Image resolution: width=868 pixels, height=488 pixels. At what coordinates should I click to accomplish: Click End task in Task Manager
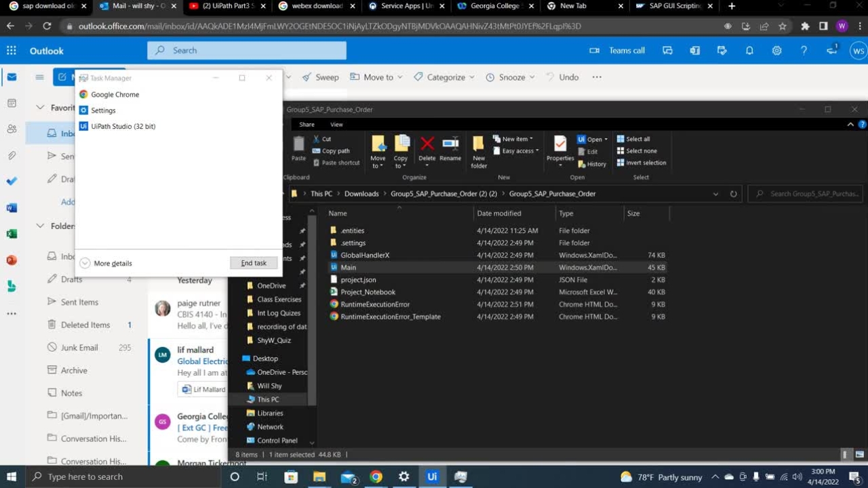(254, 263)
